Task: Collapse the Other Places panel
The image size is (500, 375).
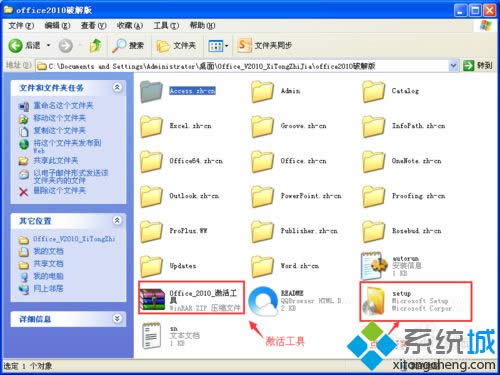Action: [x=117, y=220]
